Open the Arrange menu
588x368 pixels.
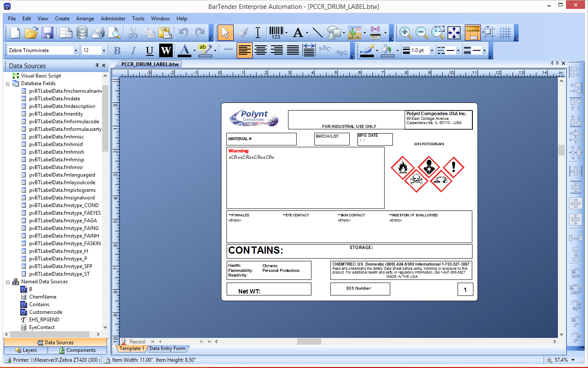pyautogui.click(x=85, y=19)
